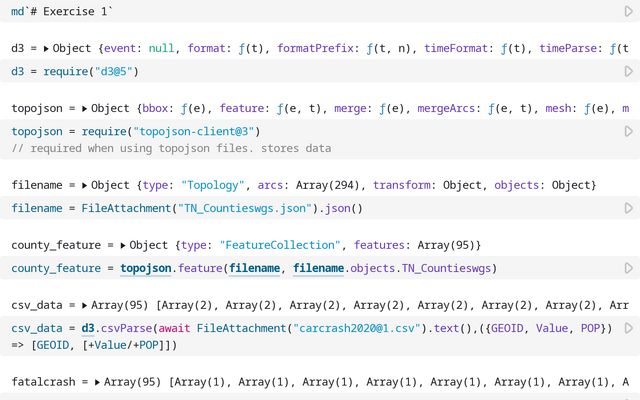This screenshot has width=640, height=400.
Task: Run the topojson require cell
Action: pyautogui.click(x=628, y=131)
